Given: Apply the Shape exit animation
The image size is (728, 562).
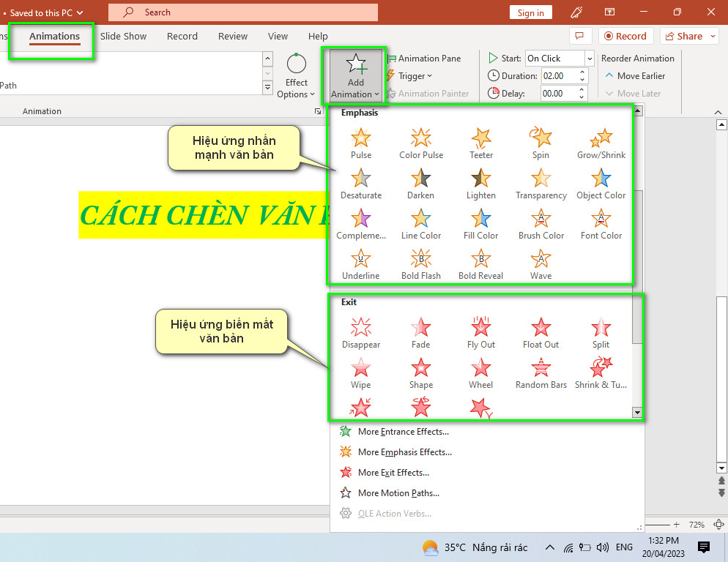Looking at the screenshot, I should (420, 374).
